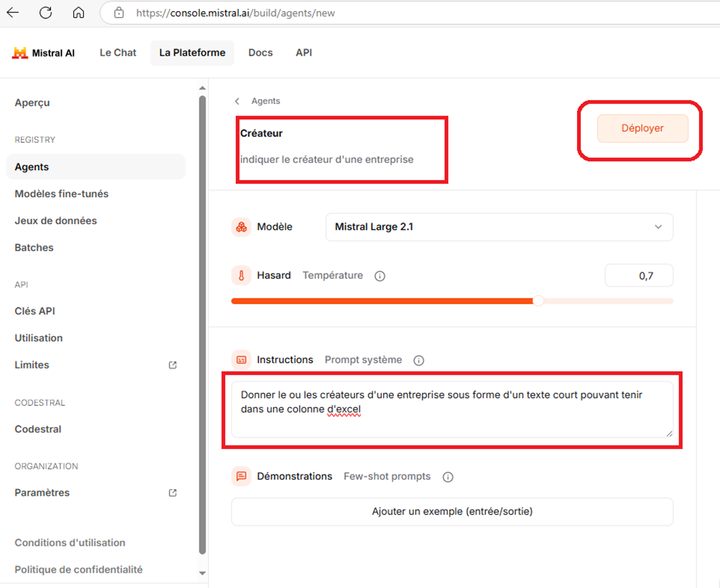The height and width of the screenshot is (588, 720).
Task: Open Modèles fine-tunés in the sidebar
Action: pos(62,194)
